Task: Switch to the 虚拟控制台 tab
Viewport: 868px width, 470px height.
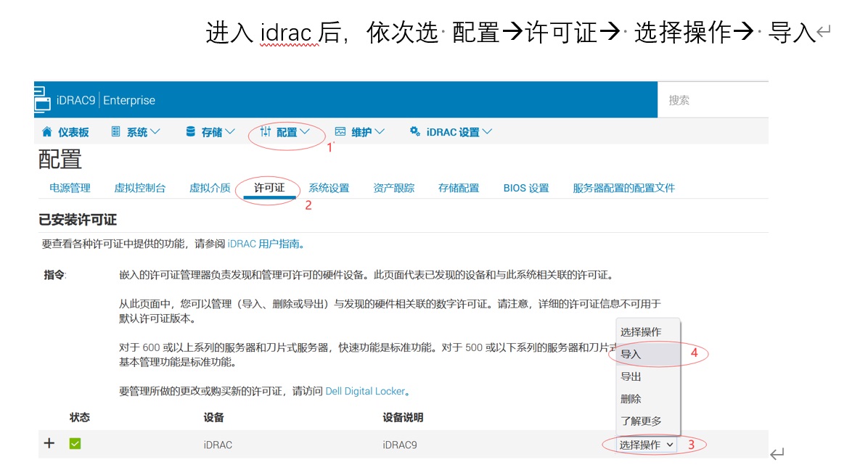Action: [x=139, y=188]
